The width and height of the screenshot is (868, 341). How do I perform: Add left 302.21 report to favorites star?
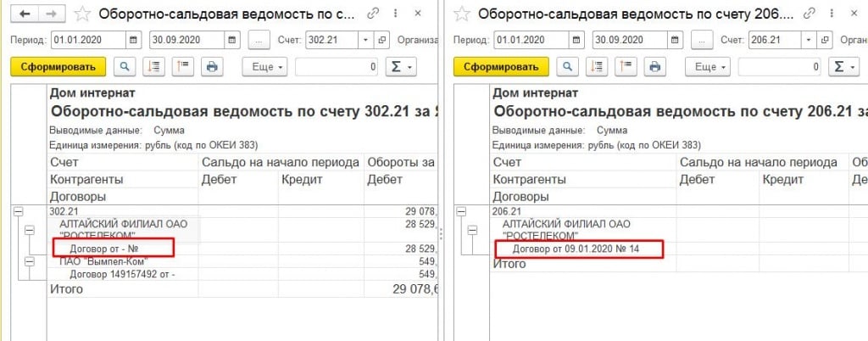[82, 14]
